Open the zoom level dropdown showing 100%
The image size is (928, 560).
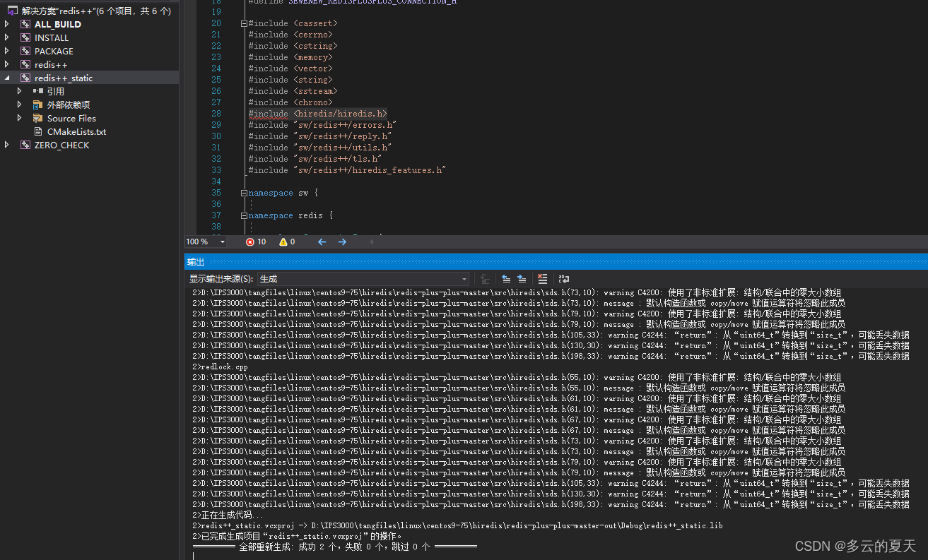(221, 241)
